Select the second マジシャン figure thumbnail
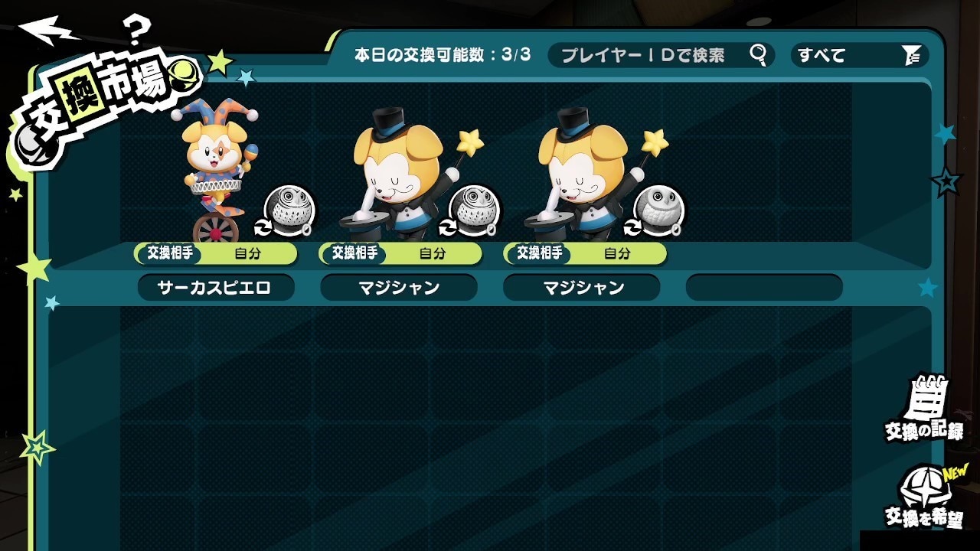Screen dimensions: 980x551 click(583, 171)
